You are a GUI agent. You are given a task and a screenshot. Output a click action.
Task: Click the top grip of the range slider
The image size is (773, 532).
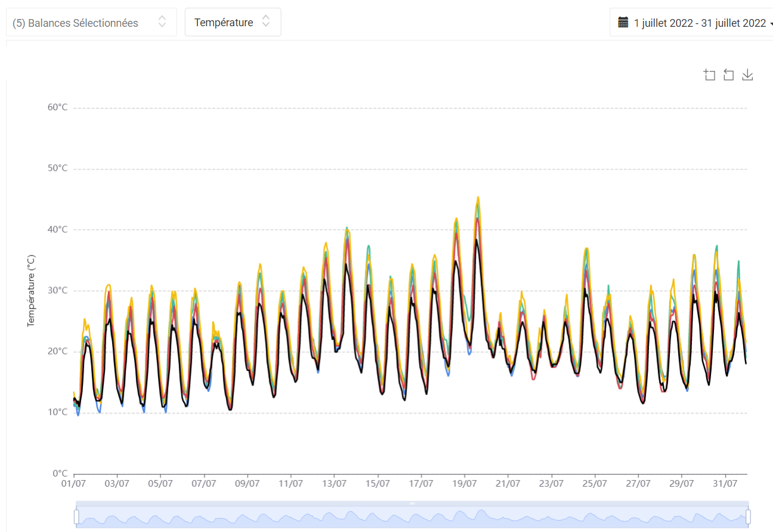tap(412, 503)
